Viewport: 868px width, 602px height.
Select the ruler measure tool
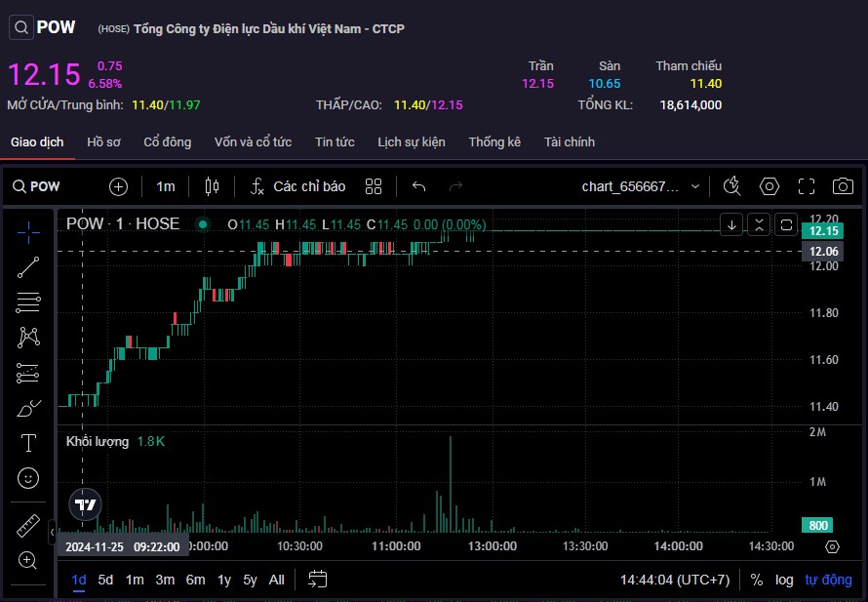(x=29, y=526)
